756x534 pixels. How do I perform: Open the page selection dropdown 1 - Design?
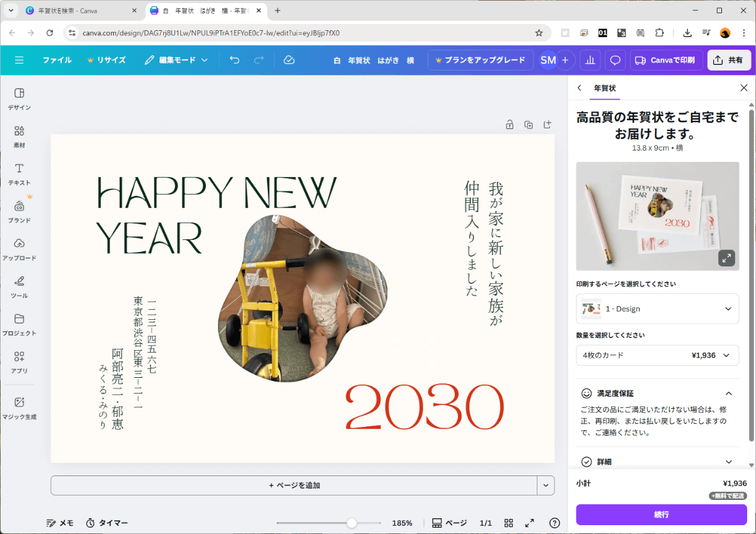[657, 309]
